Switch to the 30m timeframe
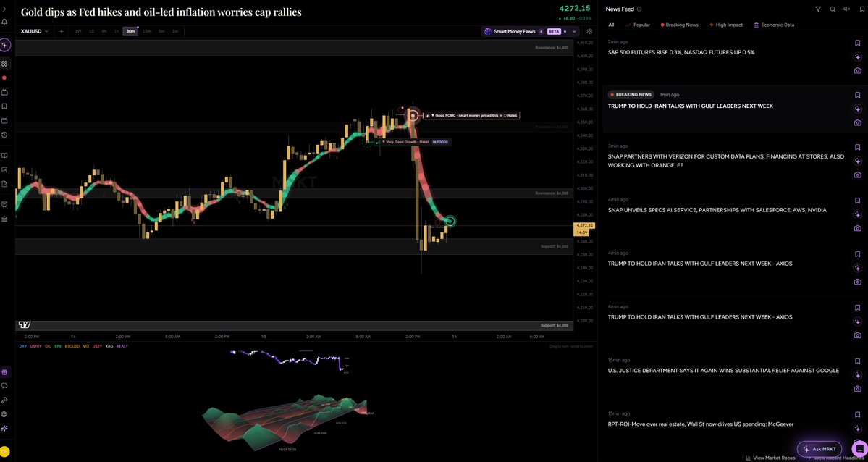 tap(130, 31)
